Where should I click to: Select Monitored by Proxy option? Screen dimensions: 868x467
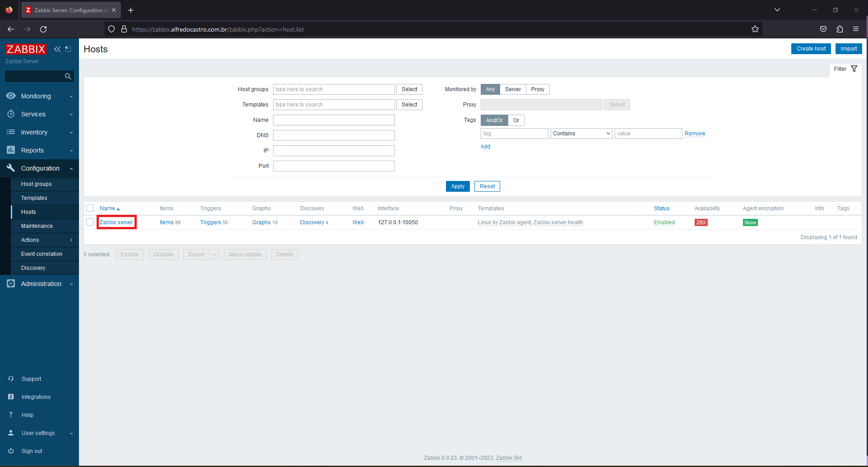(538, 89)
